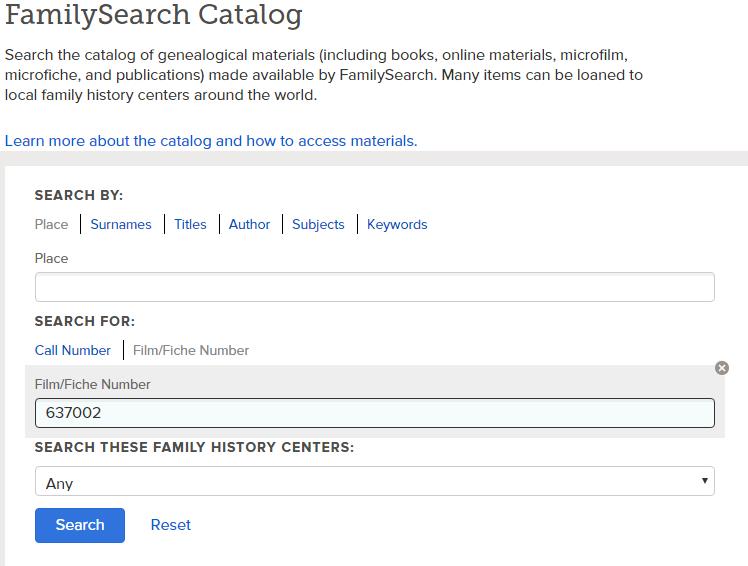Choose the Author search option
This screenshot has width=748, height=566.
pos(249,224)
